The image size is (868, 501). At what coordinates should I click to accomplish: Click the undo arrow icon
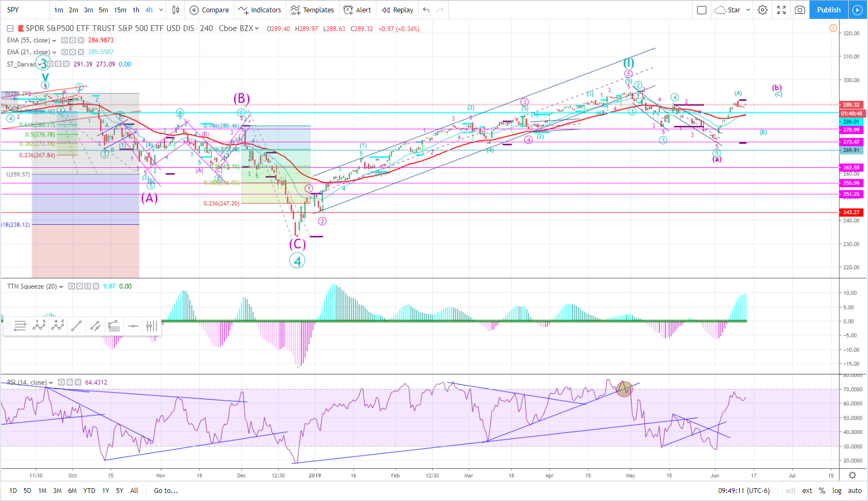426,10
